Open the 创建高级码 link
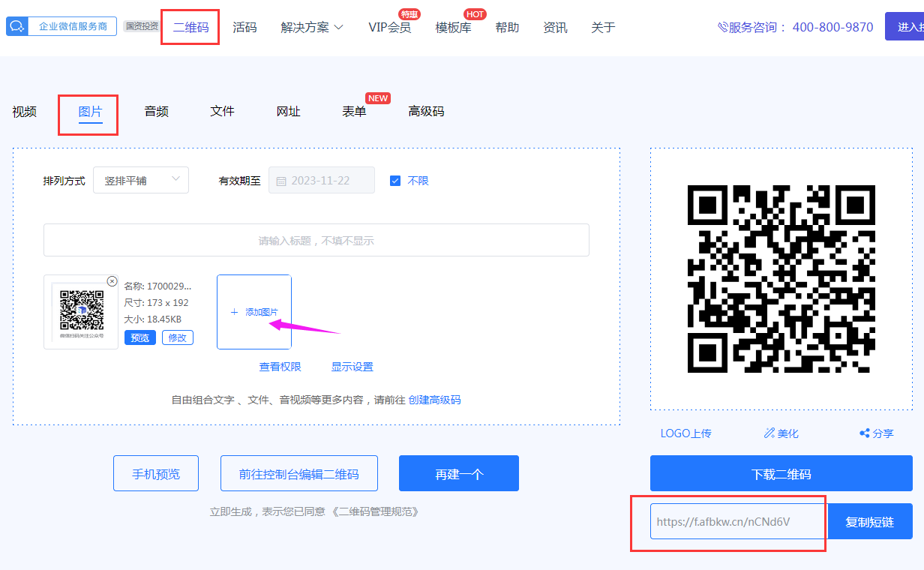This screenshot has height=570, width=924. 434,400
